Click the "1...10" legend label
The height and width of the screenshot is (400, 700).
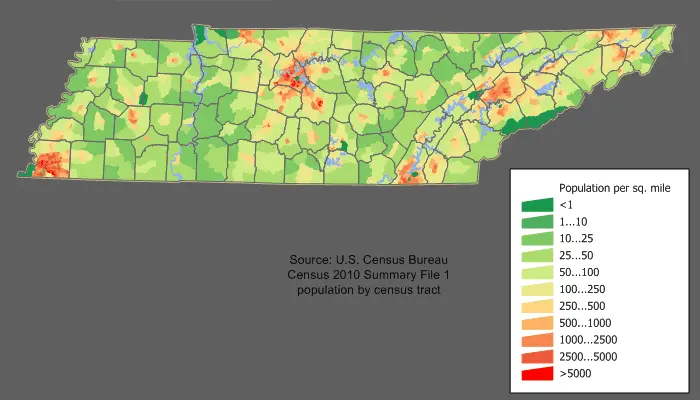(573, 222)
